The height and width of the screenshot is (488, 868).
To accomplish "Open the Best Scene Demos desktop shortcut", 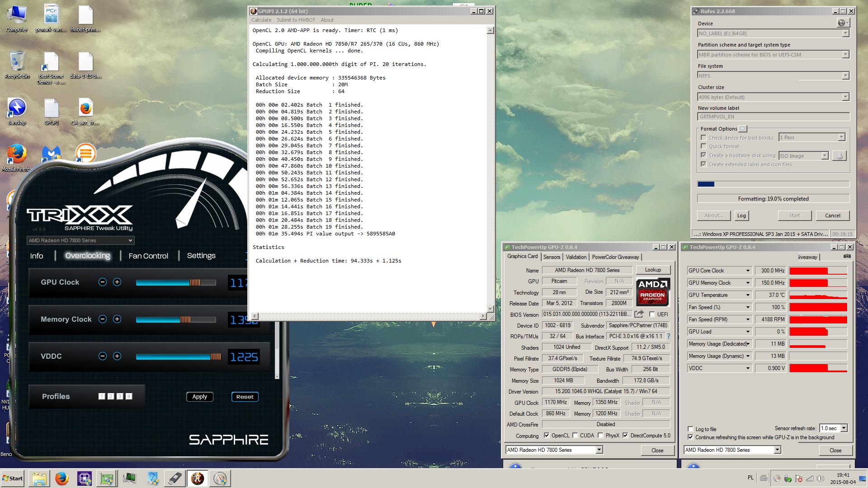I will (x=51, y=68).
